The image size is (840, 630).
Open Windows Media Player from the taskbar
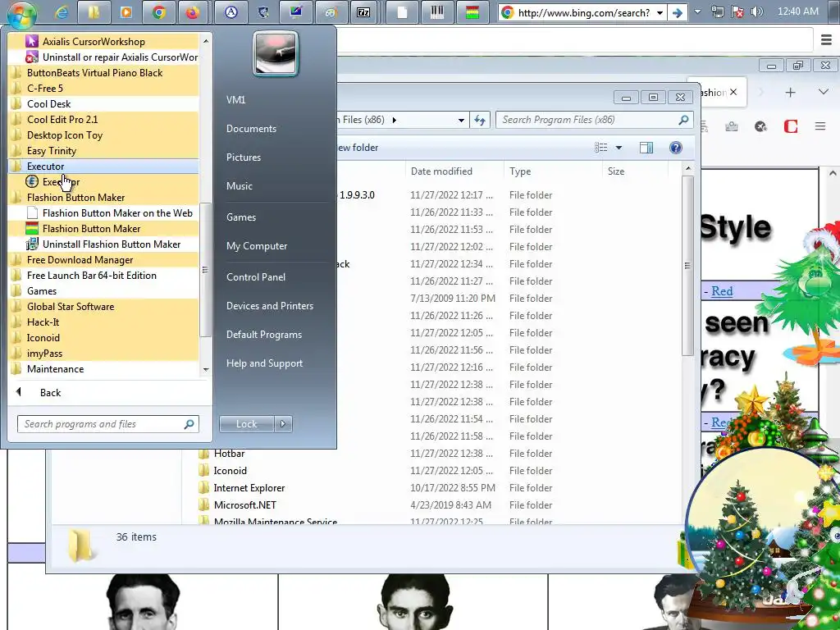[x=126, y=11]
